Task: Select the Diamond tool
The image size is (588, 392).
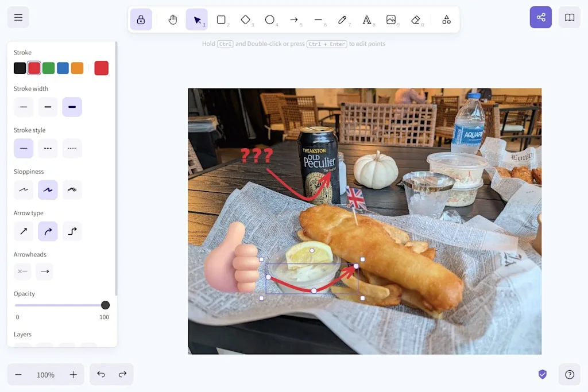Action: tap(246, 19)
